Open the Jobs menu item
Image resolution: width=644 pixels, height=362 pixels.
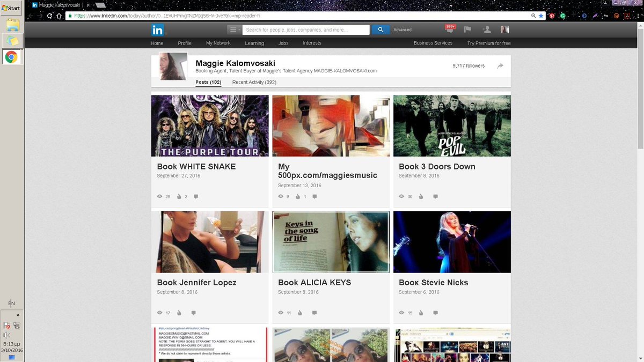pyautogui.click(x=283, y=43)
